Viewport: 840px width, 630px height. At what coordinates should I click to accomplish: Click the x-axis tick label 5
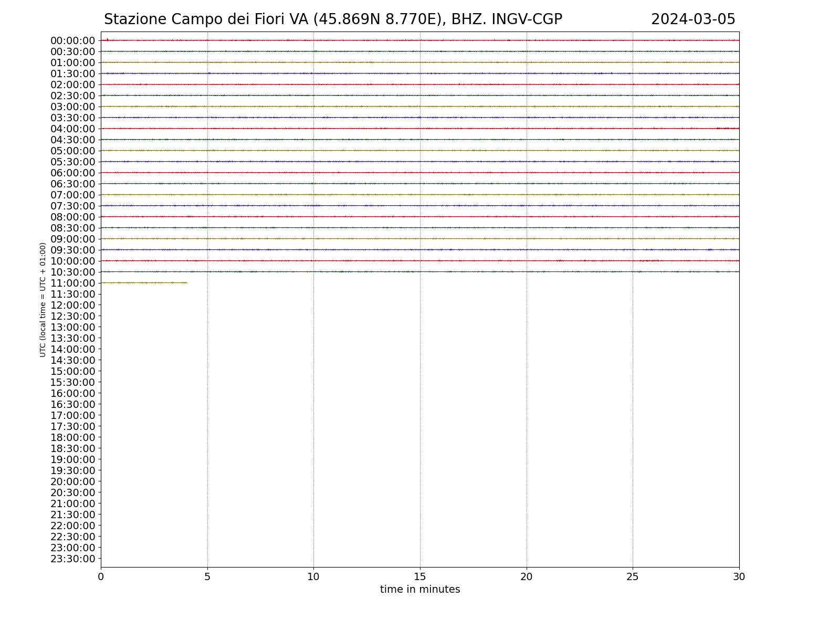point(207,576)
